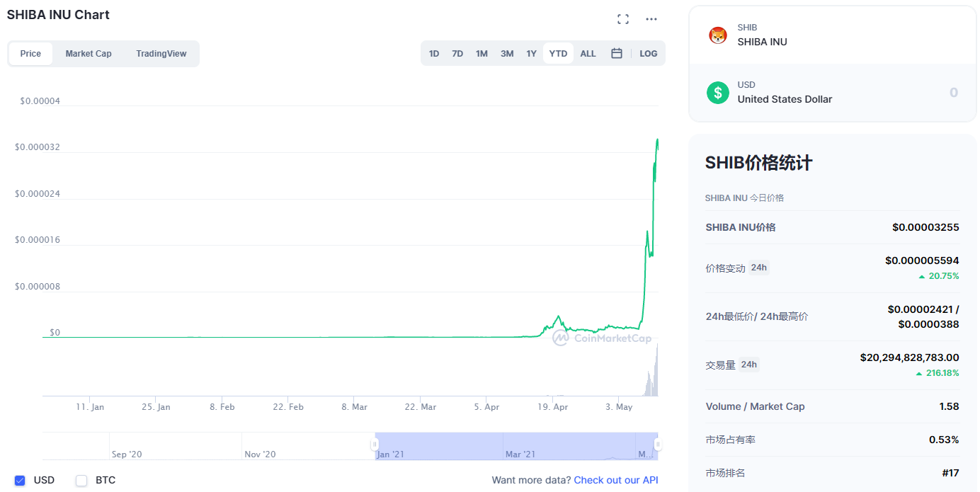Enable the BTC checkbox

click(x=81, y=480)
